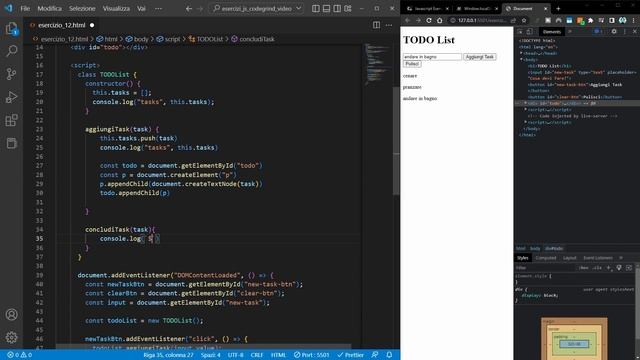
Task: Close the DevTools panel
Action: 635,31
